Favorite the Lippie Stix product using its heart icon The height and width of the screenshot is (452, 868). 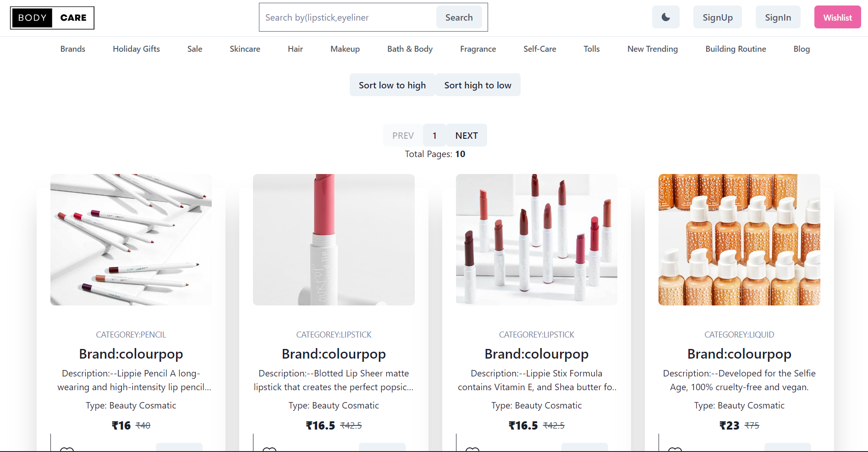(473, 450)
